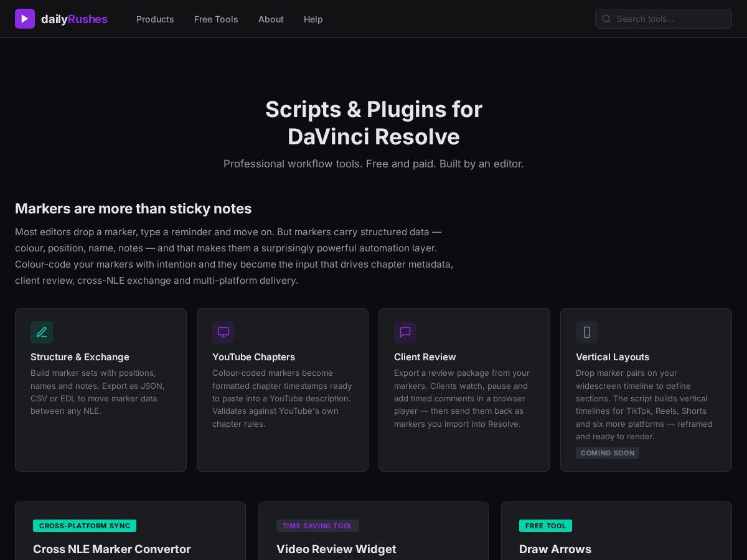Go to the About page

coord(271,19)
